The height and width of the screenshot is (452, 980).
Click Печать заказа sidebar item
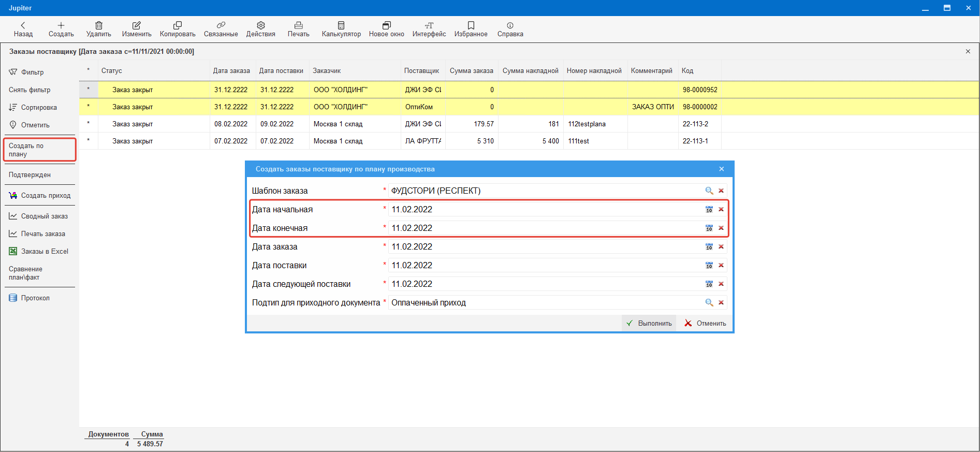[37, 234]
